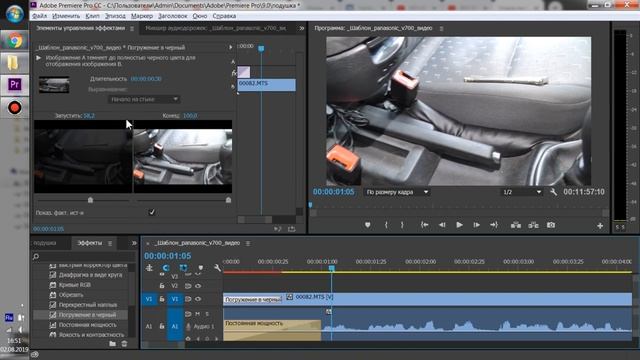The image size is (640, 360).
Task: Mark Out point in Program monitor
Action: pos(402,225)
